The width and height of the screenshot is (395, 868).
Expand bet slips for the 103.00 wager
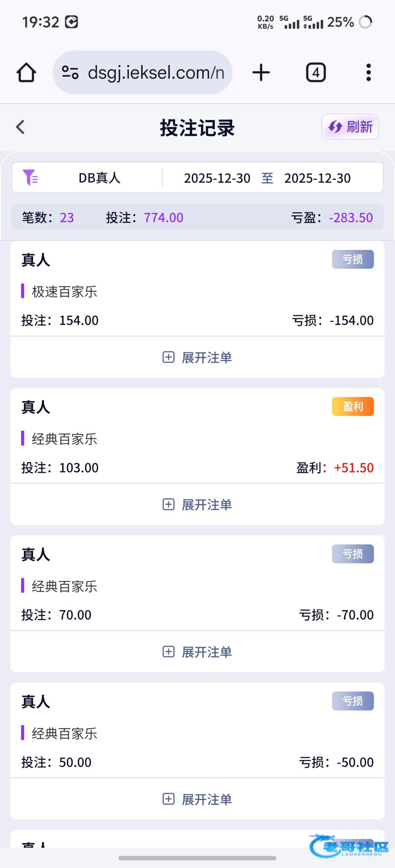pos(197,505)
